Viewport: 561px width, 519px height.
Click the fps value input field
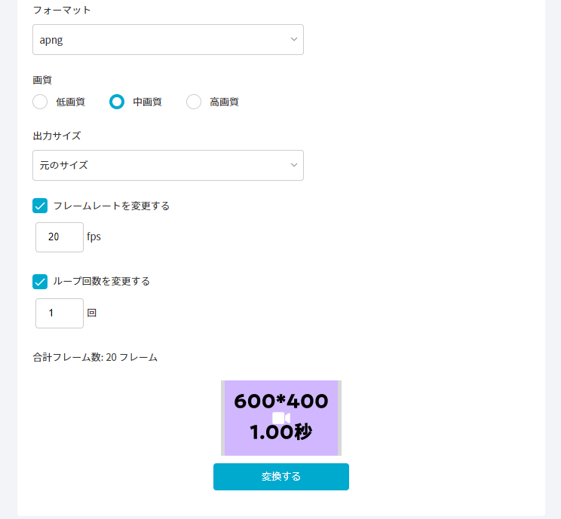(x=59, y=237)
